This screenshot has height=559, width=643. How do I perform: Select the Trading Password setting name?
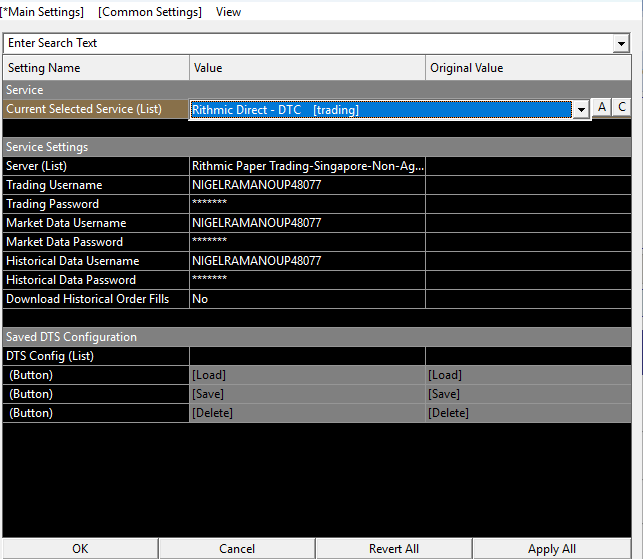pyautogui.click(x=96, y=204)
